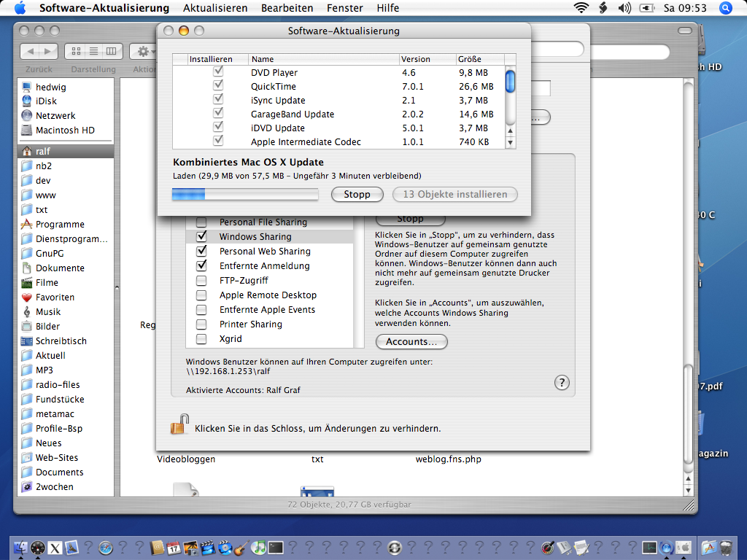Open the Bearbeiten menu
Screen dimensions: 747x560
(287, 8)
